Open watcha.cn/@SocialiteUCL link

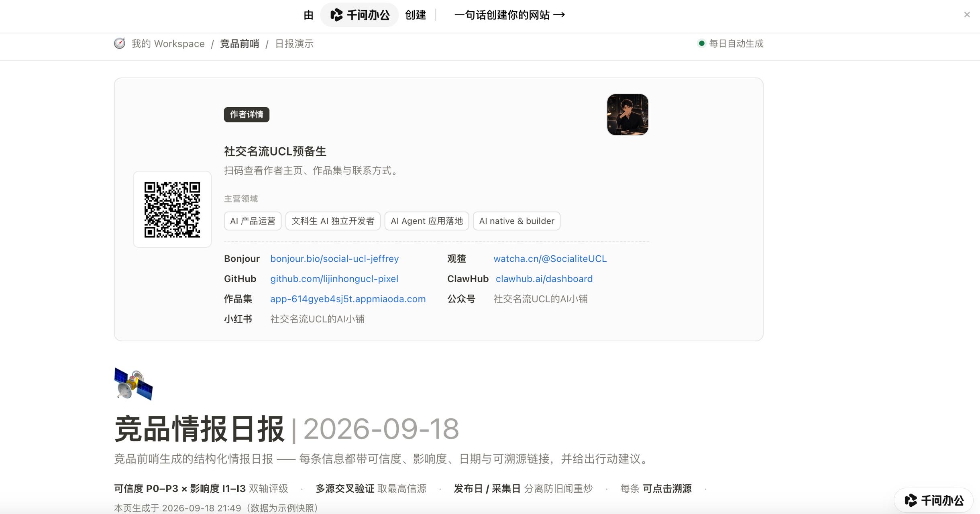pyautogui.click(x=550, y=259)
